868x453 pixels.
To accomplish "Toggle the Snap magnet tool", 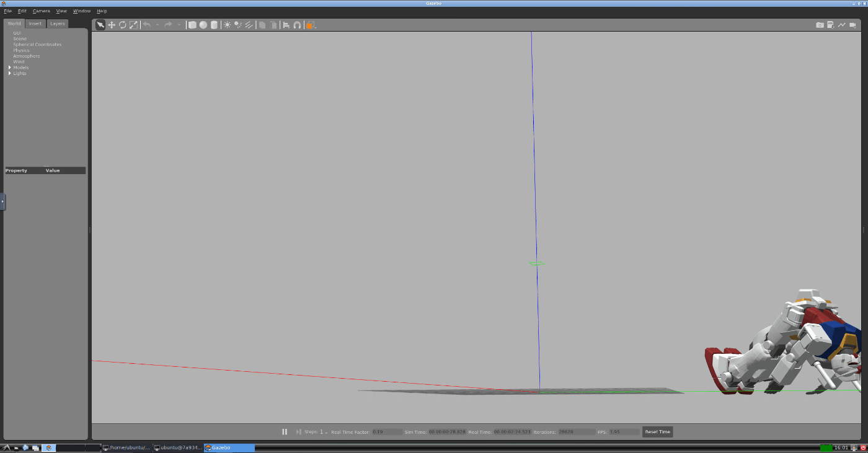I will pyautogui.click(x=297, y=25).
